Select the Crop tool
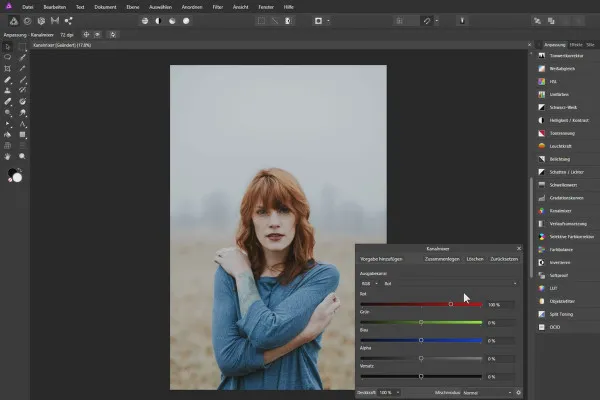This screenshot has width=600, height=400. click(8, 69)
